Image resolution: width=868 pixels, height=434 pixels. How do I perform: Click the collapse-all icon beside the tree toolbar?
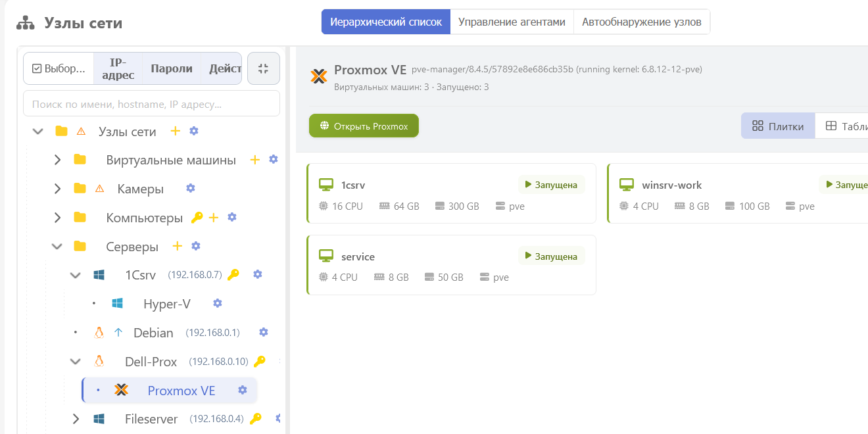click(264, 68)
